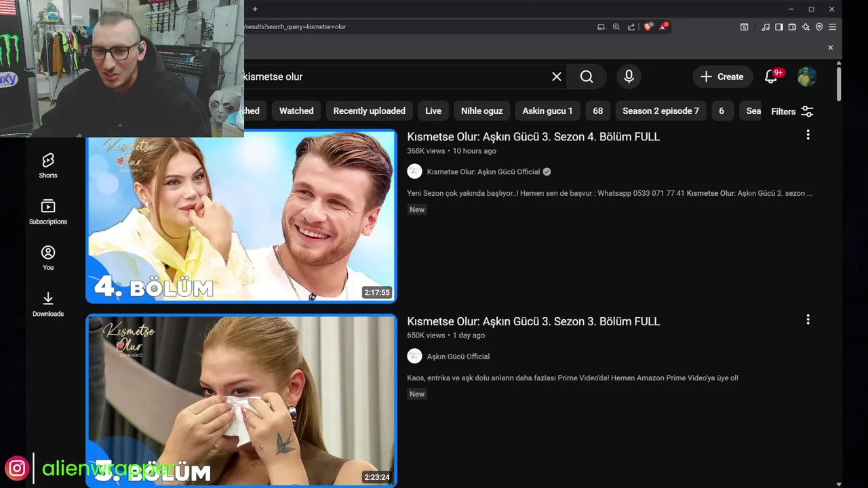Clear the YouTube search box
The width and height of the screenshot is (868, 488).
(557, 77)
